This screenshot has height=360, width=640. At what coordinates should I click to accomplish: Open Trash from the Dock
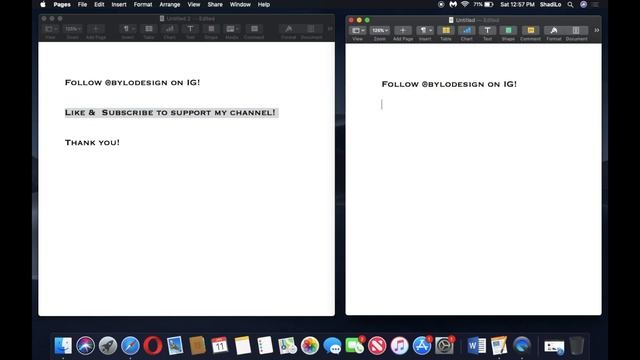point(576,346)
